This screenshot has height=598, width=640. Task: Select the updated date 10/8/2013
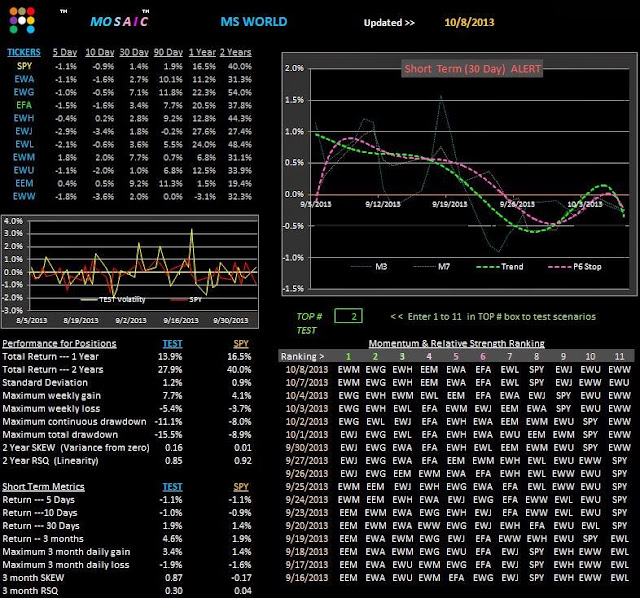coord(469,22)
